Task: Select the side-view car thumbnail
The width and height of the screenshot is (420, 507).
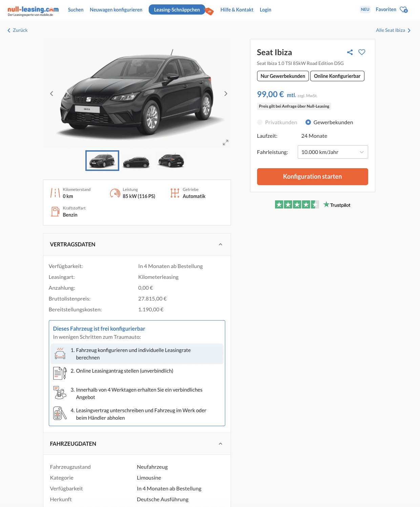Action: [x=136, y=161]
